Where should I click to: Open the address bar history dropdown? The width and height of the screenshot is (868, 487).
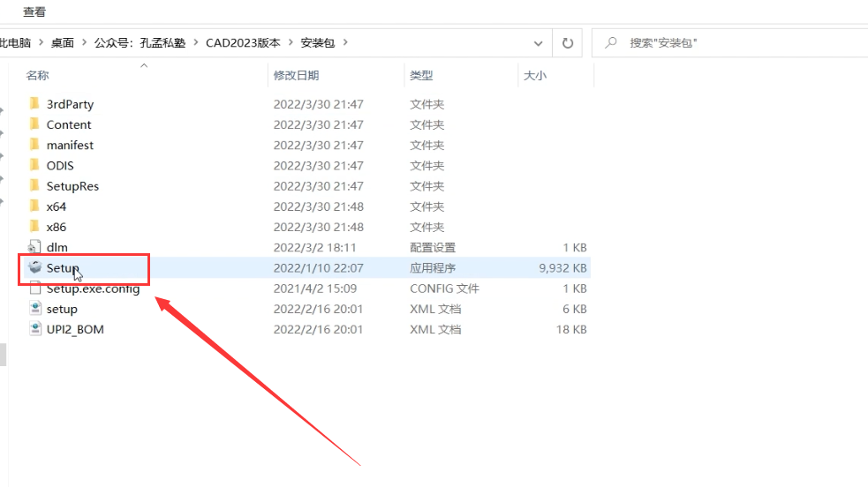[x=538, y=43]
